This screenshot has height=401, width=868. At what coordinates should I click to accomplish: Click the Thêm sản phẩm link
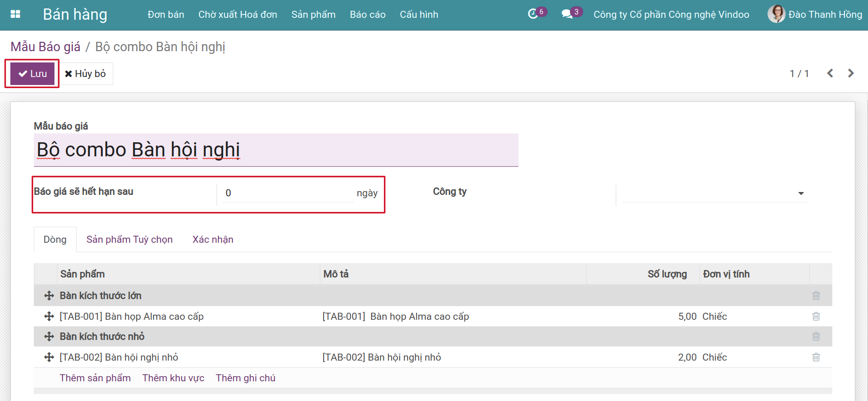click(95, 378)
